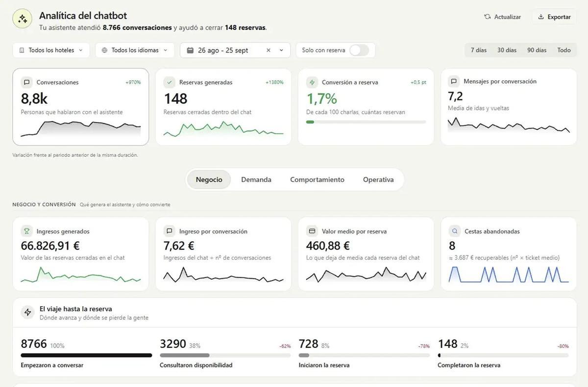This screenshot has width=588, height=387.
Task: Click the -78% drop-off label
Action: tap(424, 346)
